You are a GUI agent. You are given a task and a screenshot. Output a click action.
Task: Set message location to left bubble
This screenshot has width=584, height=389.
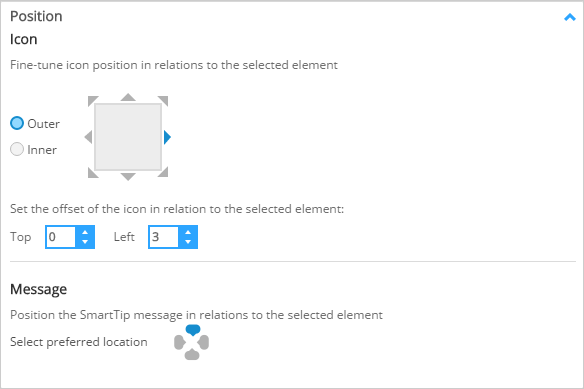click(x=179, y=342)
